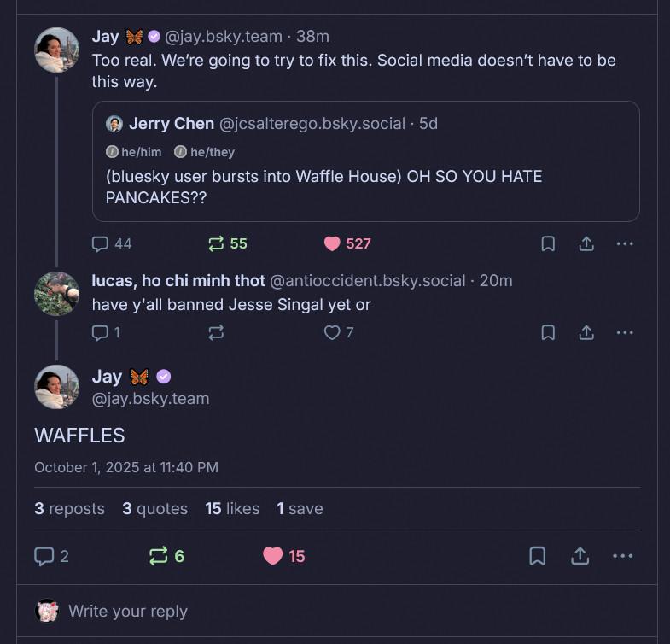The height and width of the screenshot is (644, 670).
Task: Bookmark Jay's top post about social media
Action: click(x=548, y=243)
